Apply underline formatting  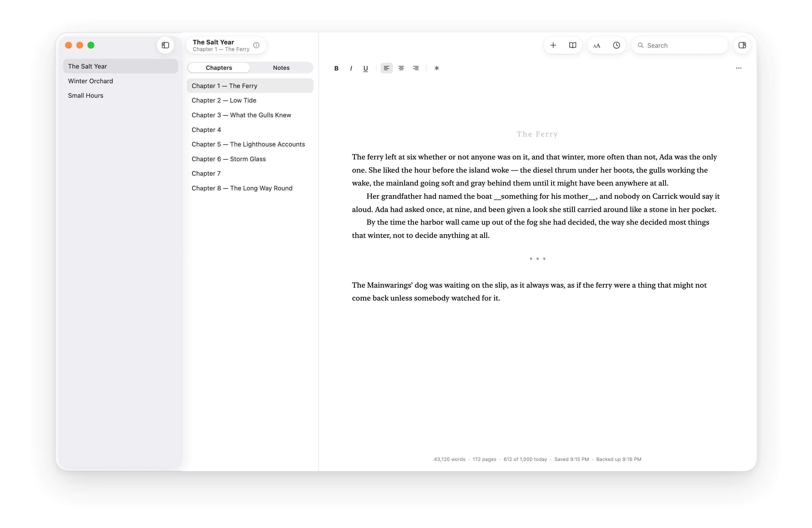click(365, 68)
